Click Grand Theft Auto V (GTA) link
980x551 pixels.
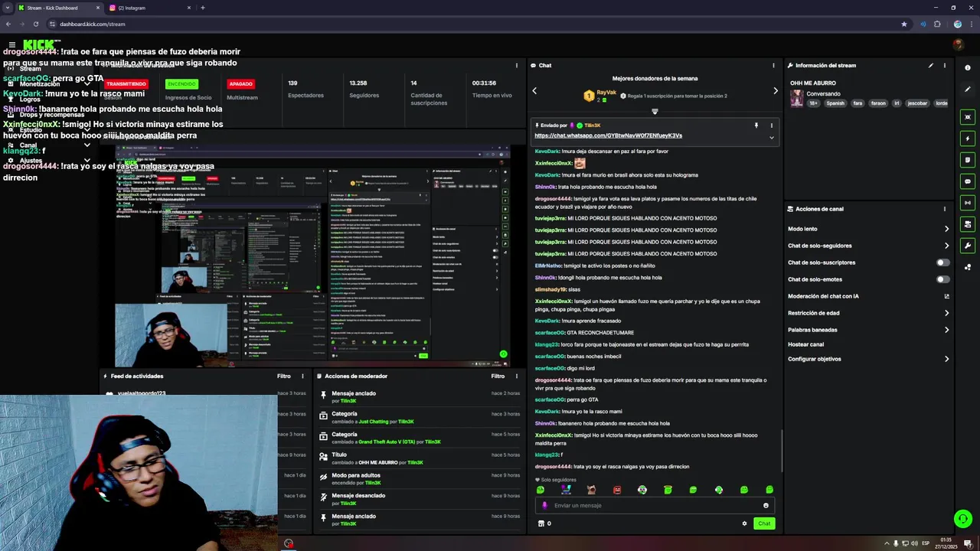pyautogui.click(x=387, y=442)
